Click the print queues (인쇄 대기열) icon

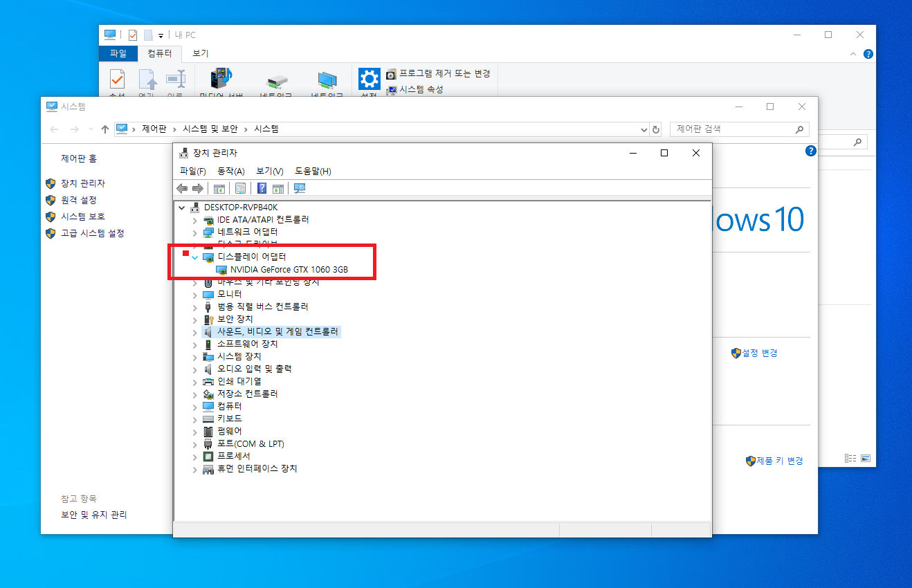[208, 381]
